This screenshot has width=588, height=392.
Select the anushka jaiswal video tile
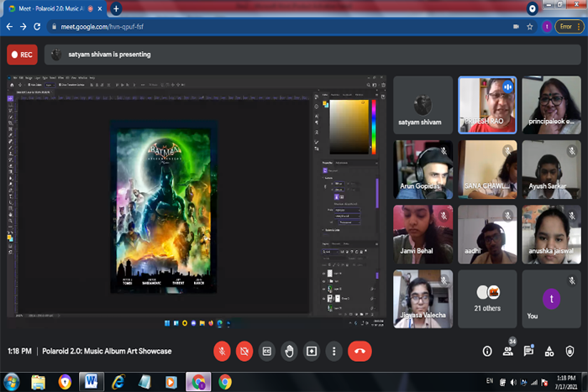(551, 234)
